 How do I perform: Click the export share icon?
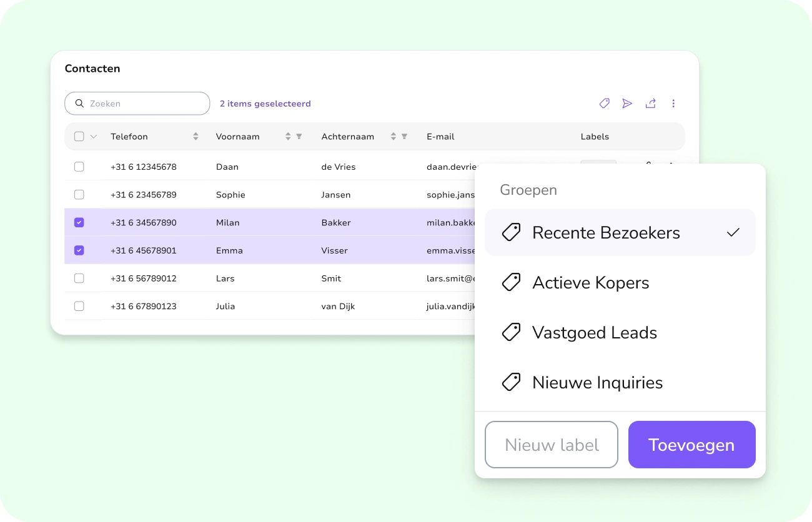650,104
